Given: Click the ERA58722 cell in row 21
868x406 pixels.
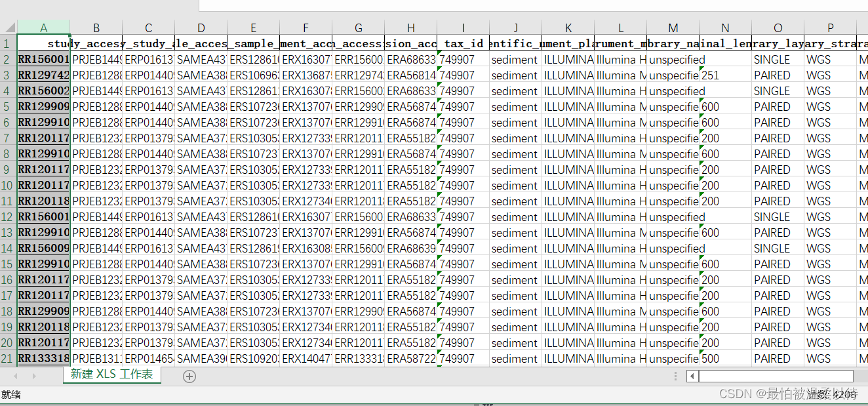Looking at the screenshot, I should pos(411,358).
